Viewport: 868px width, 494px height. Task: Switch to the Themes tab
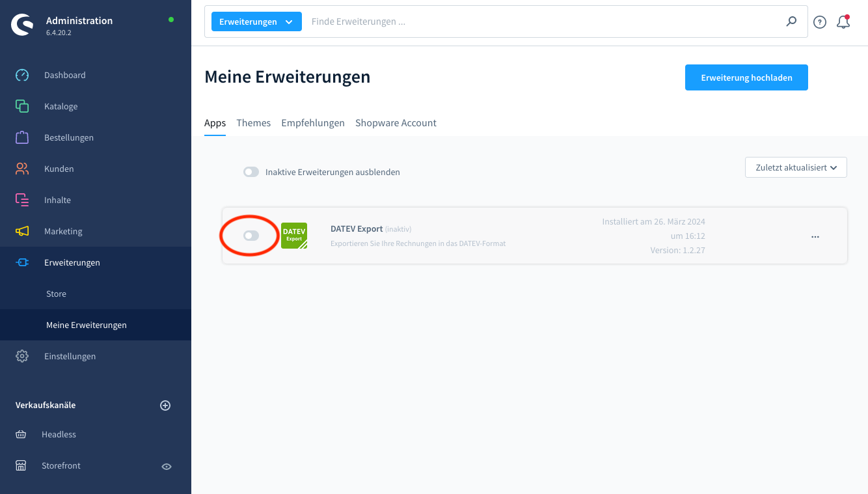pyautogui.click(x=253, y=123)
